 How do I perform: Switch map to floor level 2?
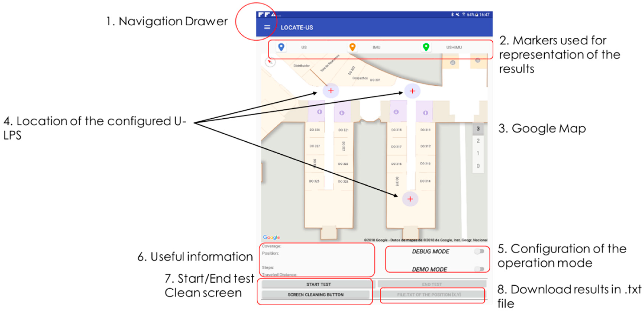click(x=478, y=141)
